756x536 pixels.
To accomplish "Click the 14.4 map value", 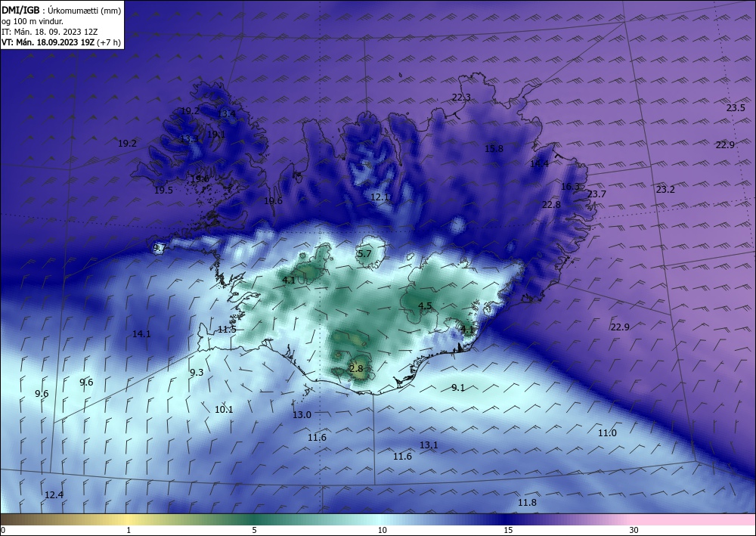I will point(539,164).
